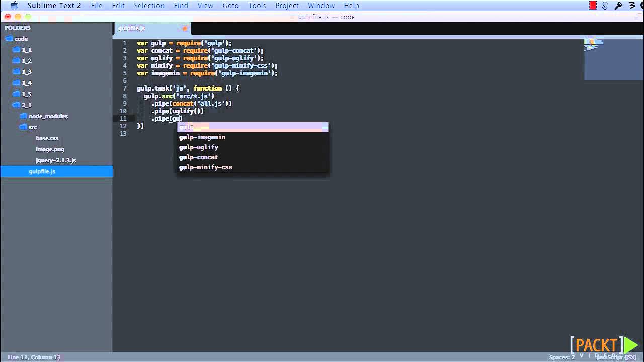Image resolution: width=644 pixels, height=362 pixels.
Task: Click line number 1 in the gutter
Action: click(x=125, y=43)
